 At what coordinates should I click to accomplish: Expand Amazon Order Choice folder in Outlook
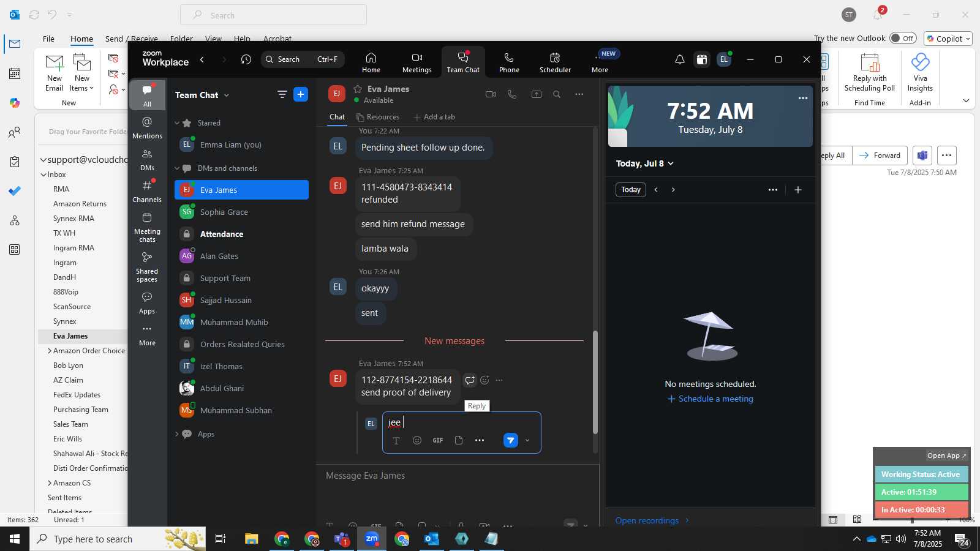click(x=50, y=351)
